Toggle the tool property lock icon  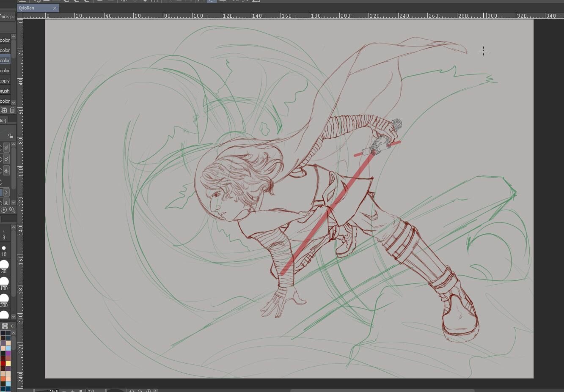tap(11, 136)
